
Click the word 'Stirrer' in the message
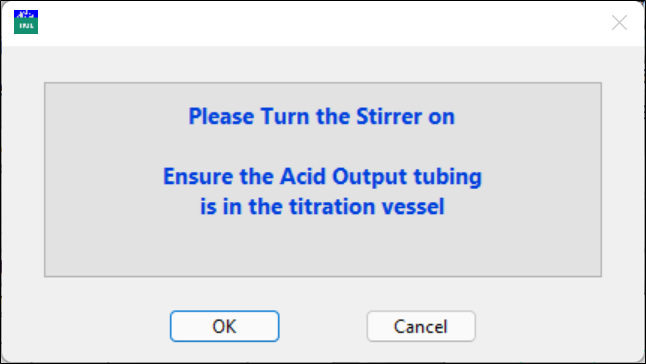(x=389, y=117)
